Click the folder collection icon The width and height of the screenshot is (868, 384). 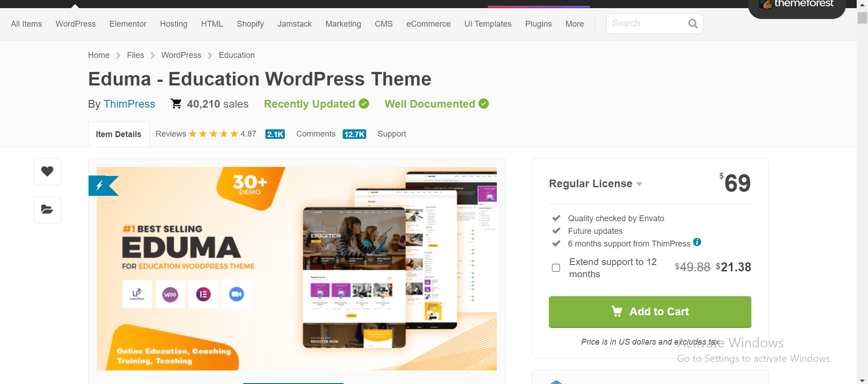[47, 209]
